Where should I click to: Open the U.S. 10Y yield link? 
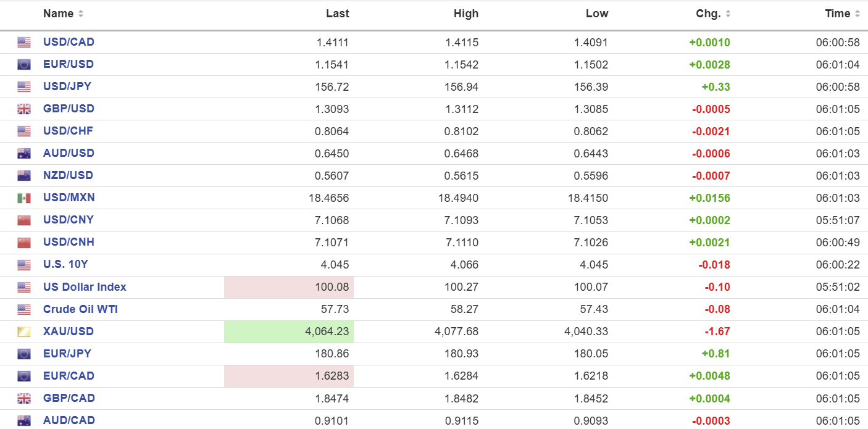click(65, 264)
